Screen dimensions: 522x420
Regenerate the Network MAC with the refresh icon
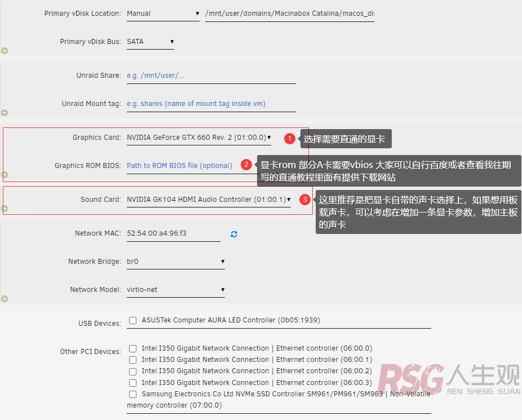click(x=234, y=234)
